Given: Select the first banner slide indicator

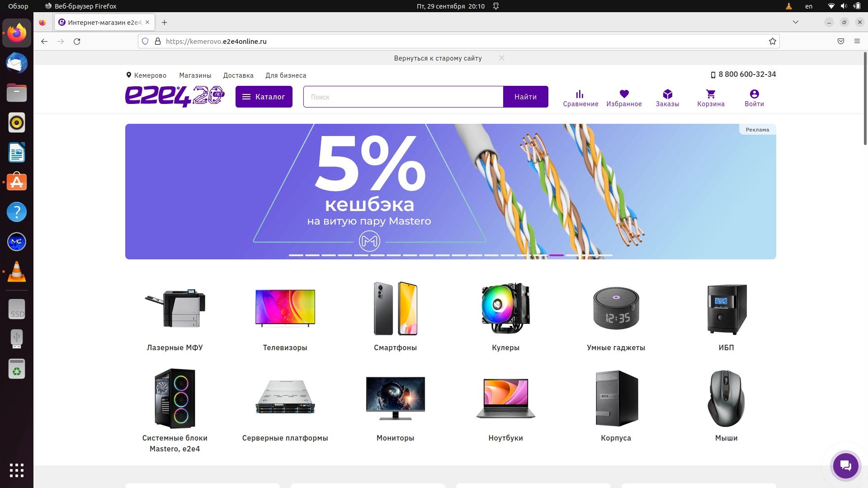Looking at the screenshot, I should point(296,255).
